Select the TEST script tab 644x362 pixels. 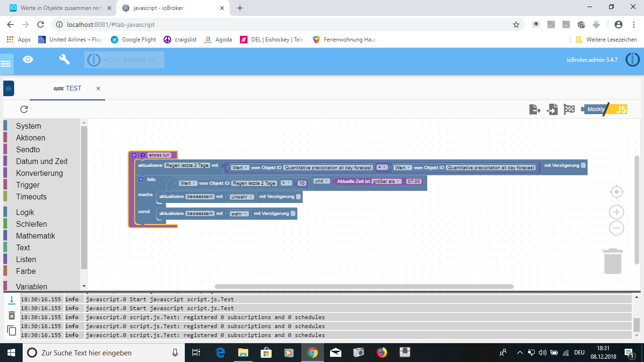pos(67,88)
